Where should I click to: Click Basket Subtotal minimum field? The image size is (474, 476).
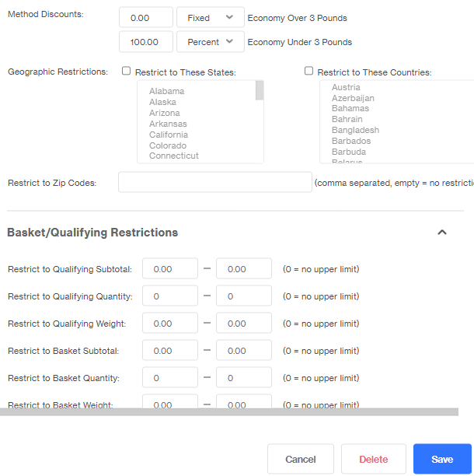170,350
